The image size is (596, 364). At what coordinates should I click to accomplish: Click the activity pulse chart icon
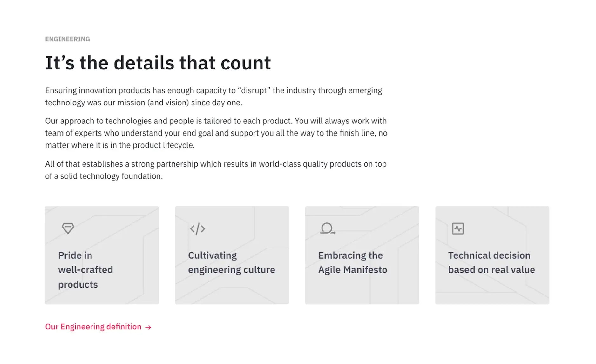pyautogui.click(x=458, y=228)
